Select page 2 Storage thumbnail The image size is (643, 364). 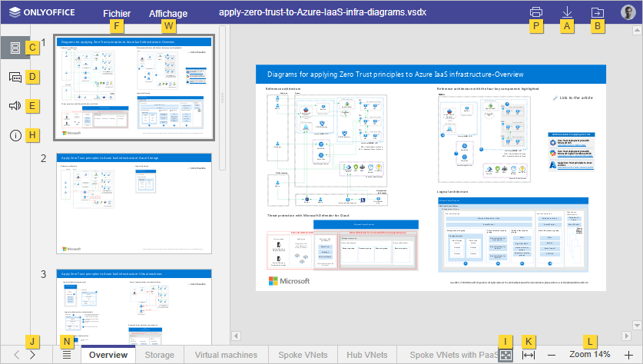click(134, 204)
